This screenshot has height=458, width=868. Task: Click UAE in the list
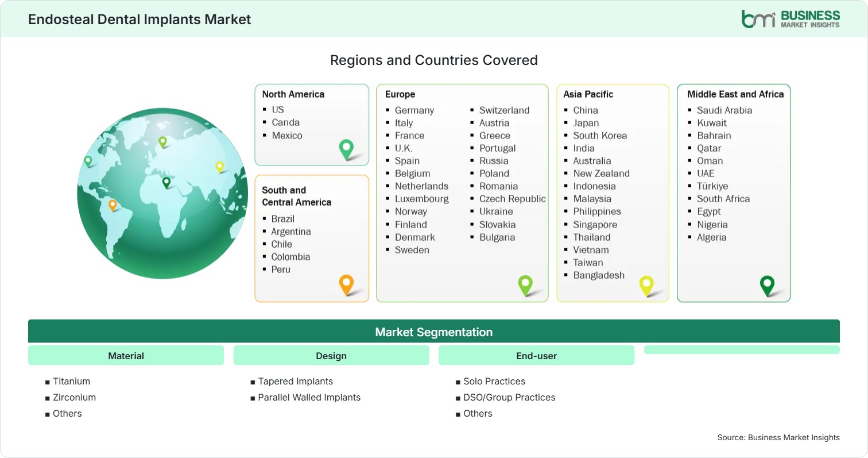706,173
